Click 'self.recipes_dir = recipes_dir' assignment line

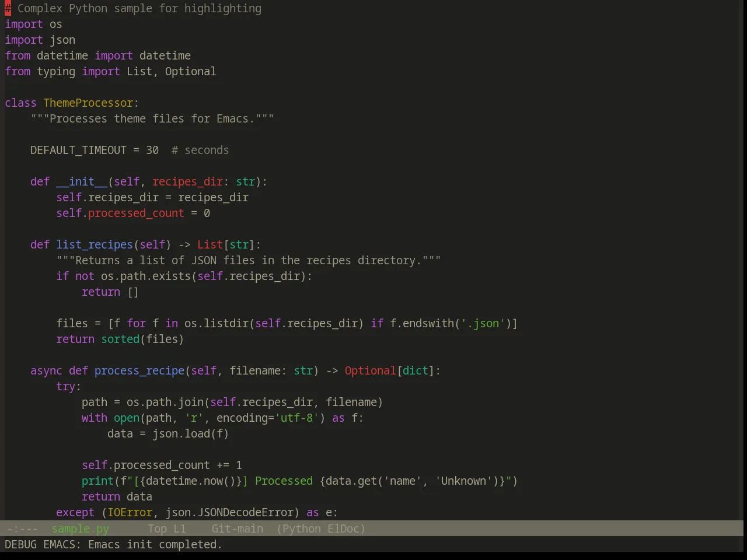point(152,197)
